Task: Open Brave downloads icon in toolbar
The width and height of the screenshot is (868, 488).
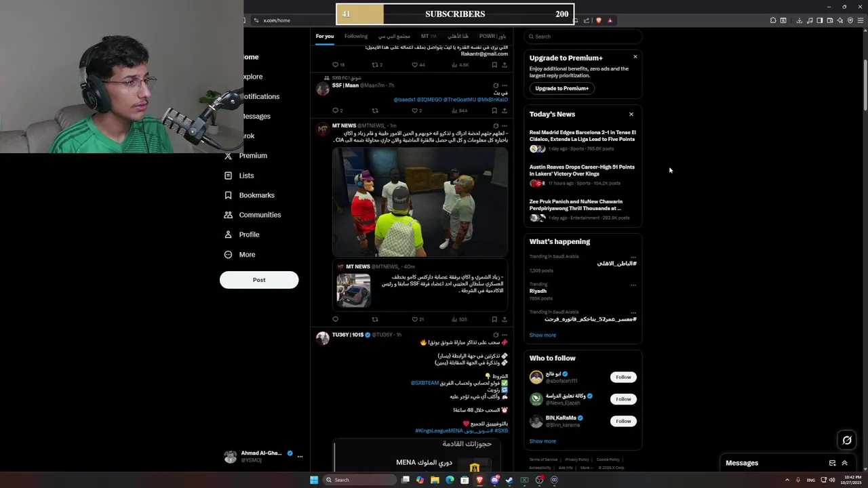Action: [800, 20]
